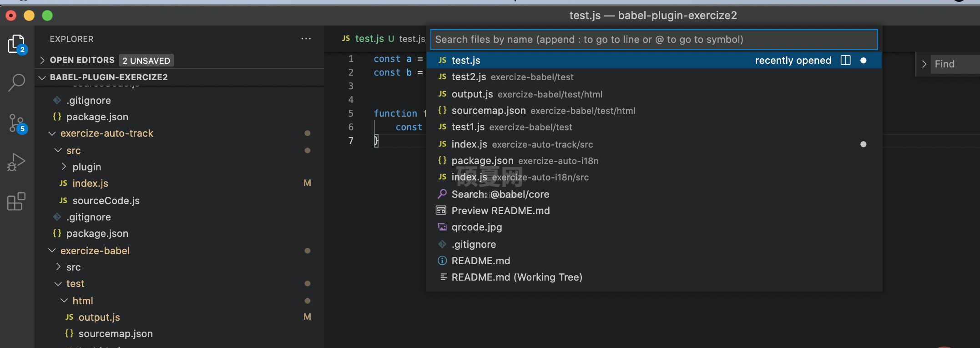Collapse the exercize-babel folder

52,251
